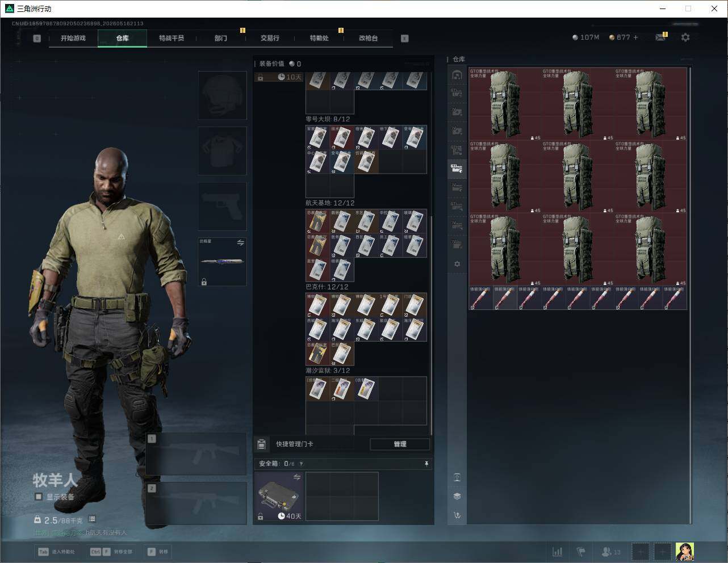Viewport: 728px width, 563px height.
Task: Click the lock icon on the safe box
Action: 260,516
